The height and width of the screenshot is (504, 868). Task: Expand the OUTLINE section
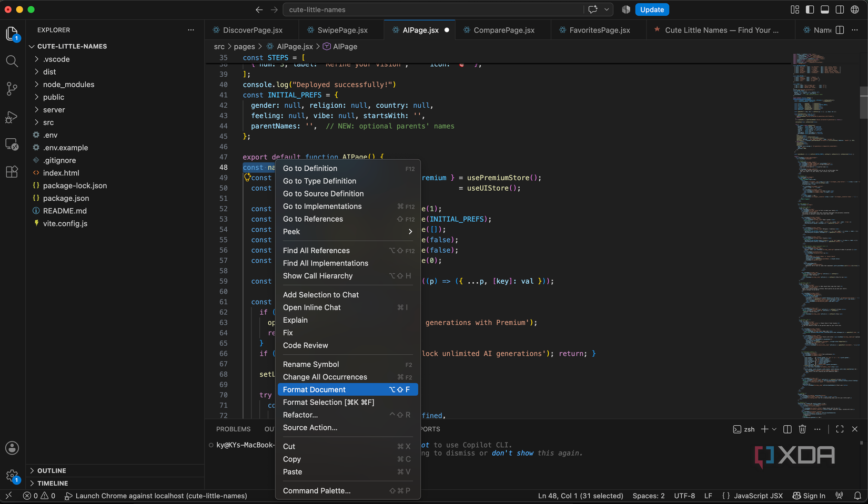[x=52, y=470]
